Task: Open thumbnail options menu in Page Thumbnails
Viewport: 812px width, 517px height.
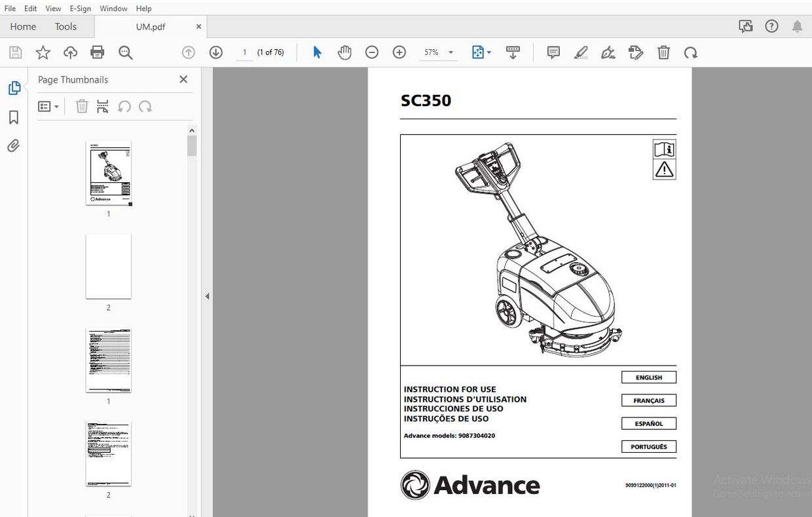Action: [48, 106]
